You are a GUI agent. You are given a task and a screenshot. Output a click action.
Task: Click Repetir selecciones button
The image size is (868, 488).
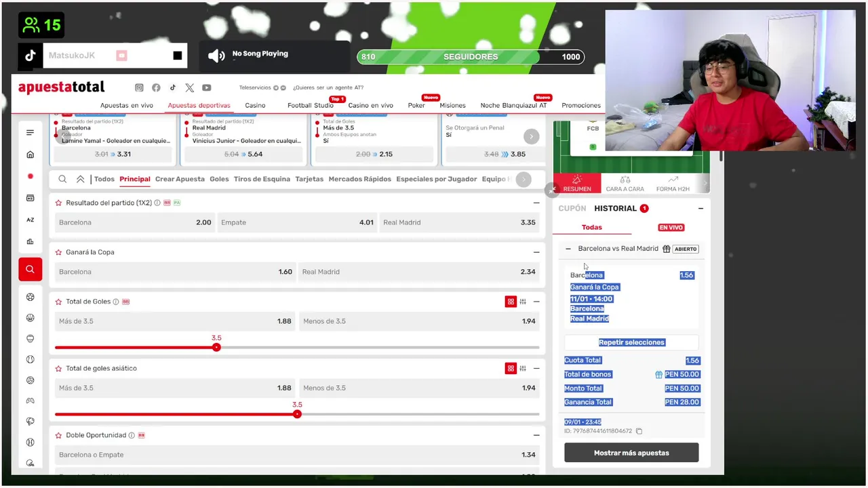631,342
